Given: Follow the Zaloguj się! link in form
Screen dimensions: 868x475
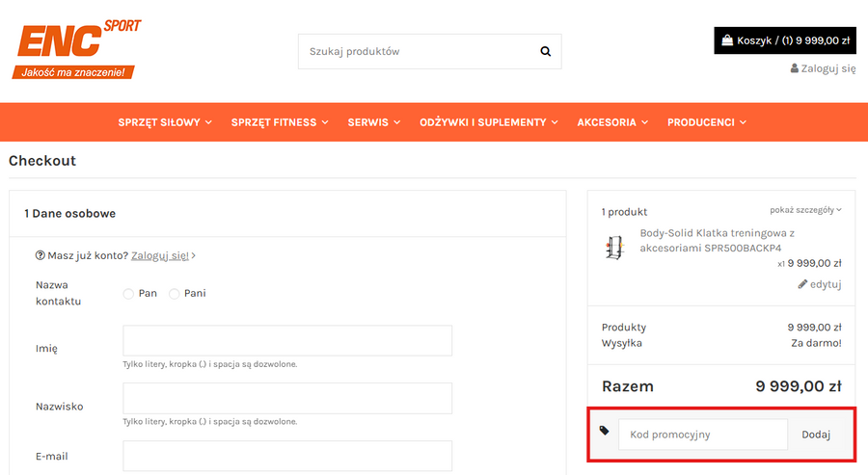Looking at the screenshot, I should click(x=160, y=256).
